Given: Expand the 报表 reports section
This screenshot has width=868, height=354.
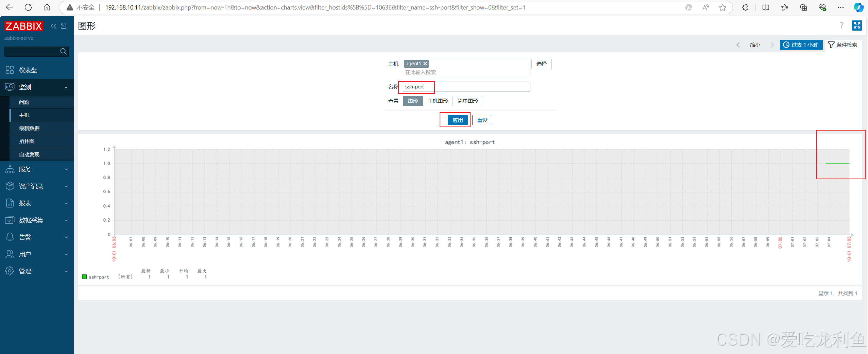Looking at the screenshot, I should point(37,203).
